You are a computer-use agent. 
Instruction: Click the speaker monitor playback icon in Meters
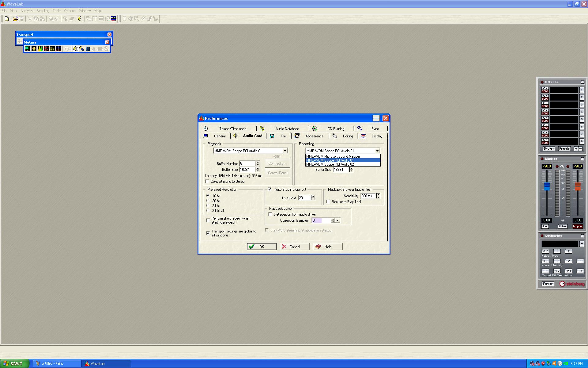coord(75,49)
